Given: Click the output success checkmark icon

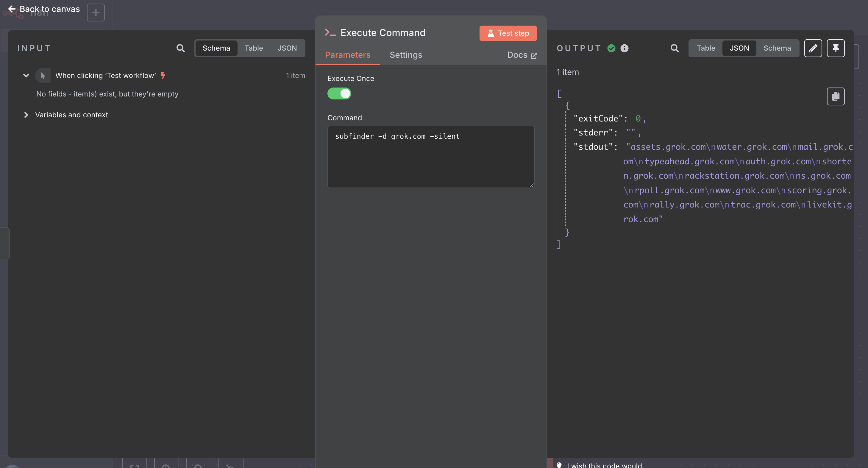Looking at the screenshot, I should click(x=611, y=48).
